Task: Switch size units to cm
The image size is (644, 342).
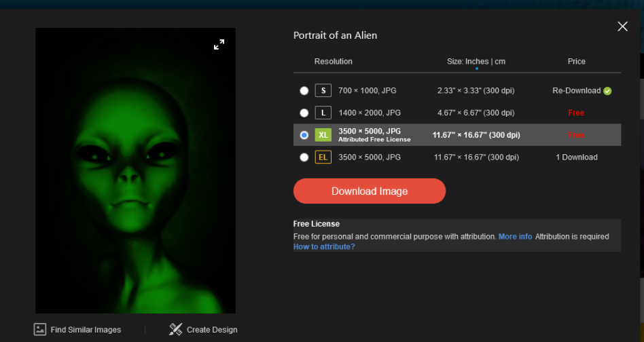Action: [500, 62]
